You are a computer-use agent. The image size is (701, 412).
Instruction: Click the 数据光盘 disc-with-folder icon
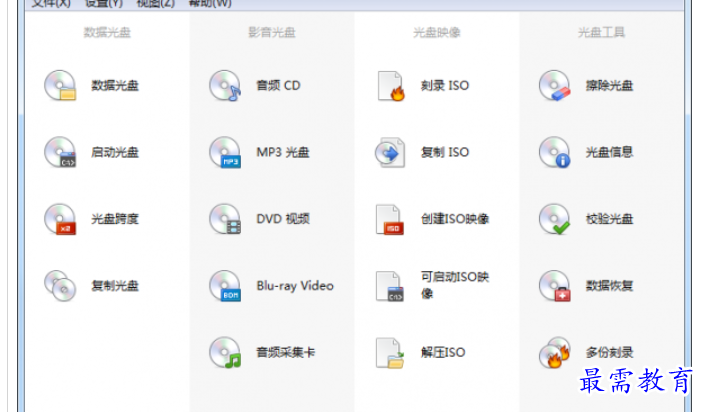pyautogui.click(x=60, y=85)
